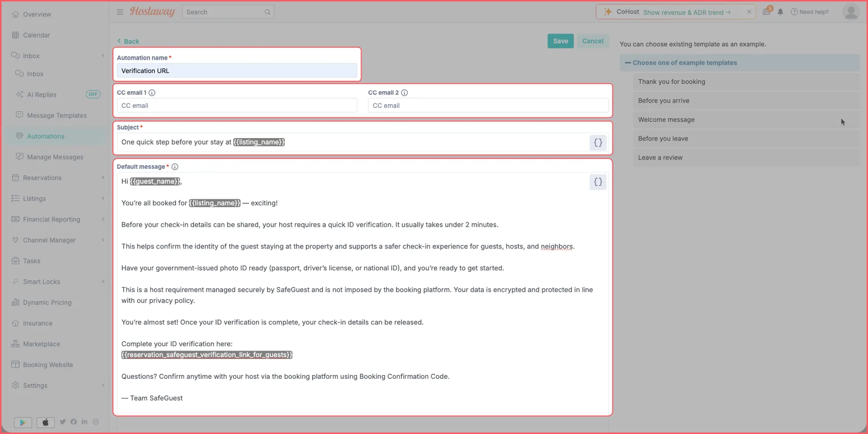This screenshot has width=868, height=434.
Task: Click the user profile avatar
Action: click(851, 12)
